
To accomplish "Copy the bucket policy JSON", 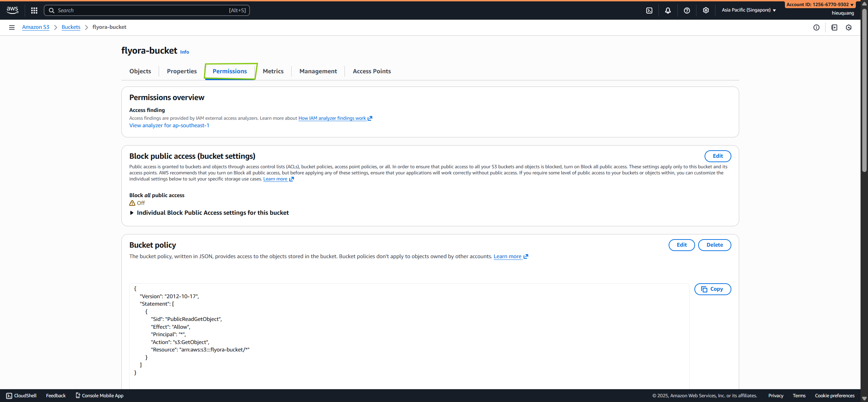I will click(x=713, y=289).
